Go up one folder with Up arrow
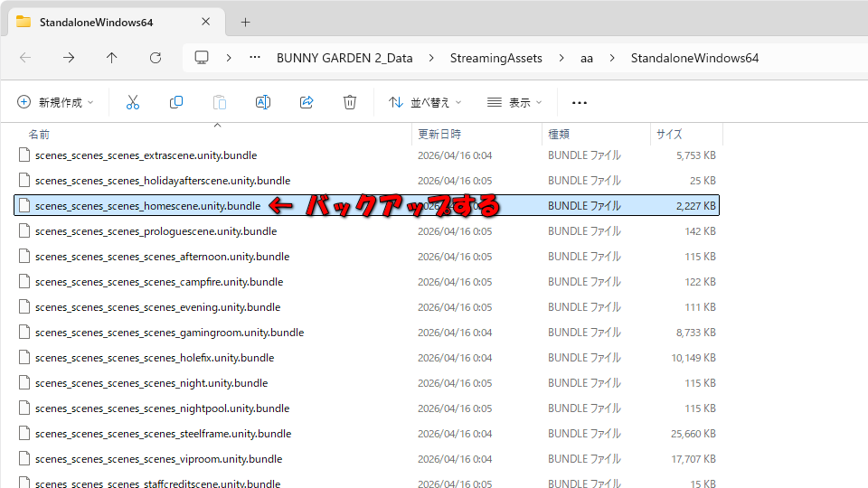 [111, 58]
